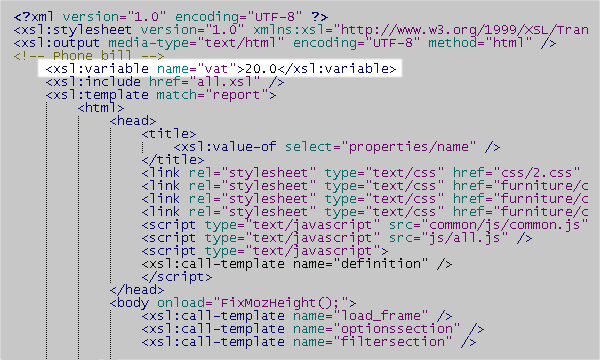The image size is (600, 360).
Task: Click the xsl:template match report line
Action: pos(161,95)
